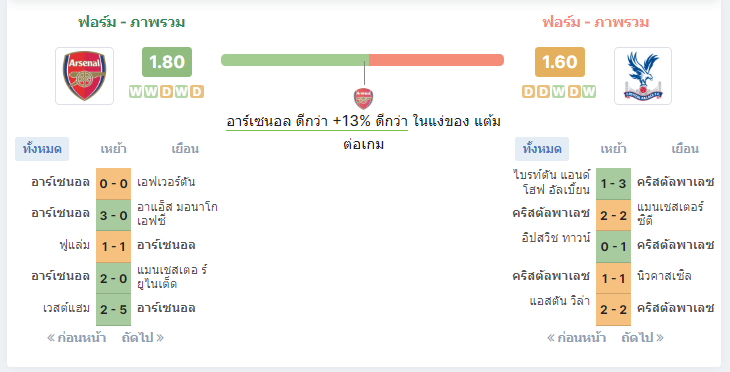730x372 pixels.
Task: Click Crystal Palace's 1.60 form rating badge
Action: coord(560,62)
